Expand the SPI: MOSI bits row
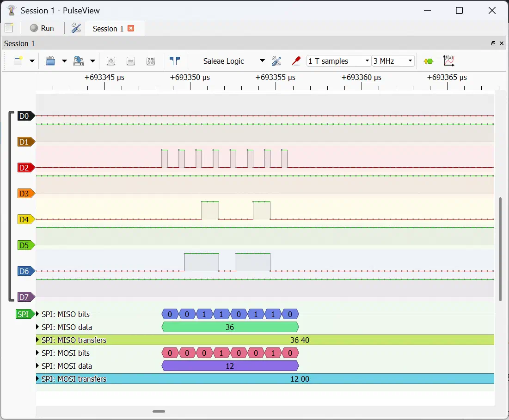509x420 pixels. tap(37, 353)
